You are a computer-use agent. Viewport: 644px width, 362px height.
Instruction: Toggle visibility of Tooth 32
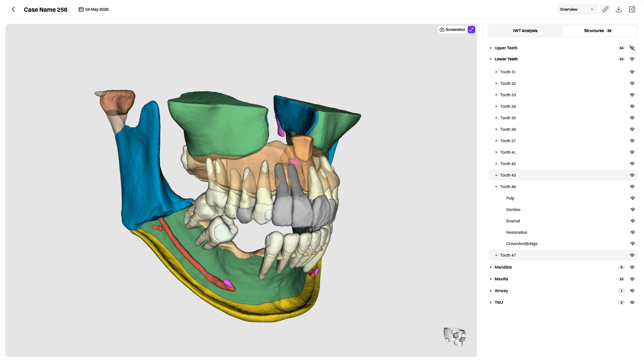(x=632, y=83)
